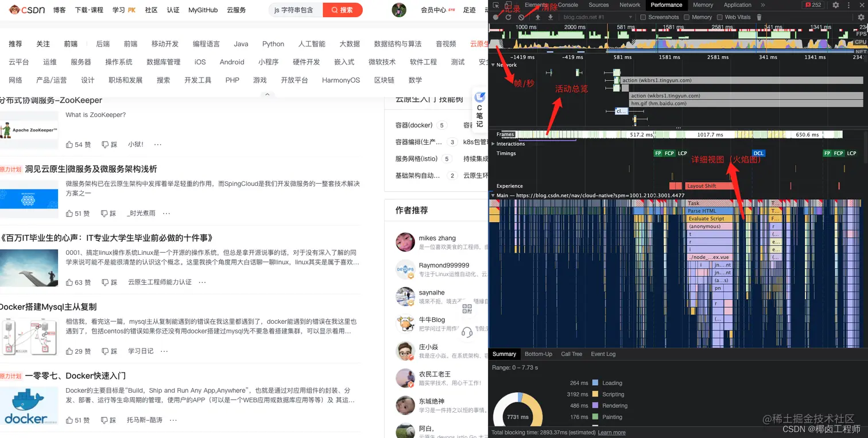This screenshot has width=868, height=438.
Task: Select the Java category
Action: click(241, 44)
